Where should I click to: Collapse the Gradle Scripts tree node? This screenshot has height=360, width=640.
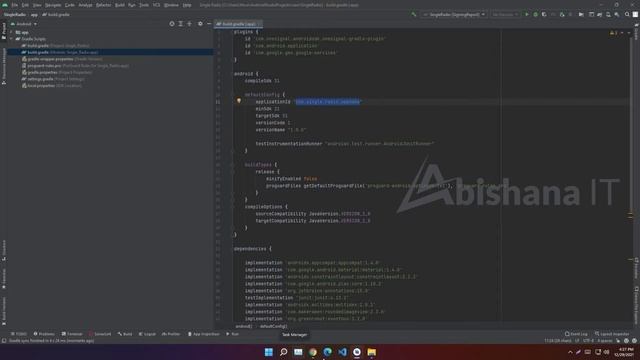pos(11,39)
